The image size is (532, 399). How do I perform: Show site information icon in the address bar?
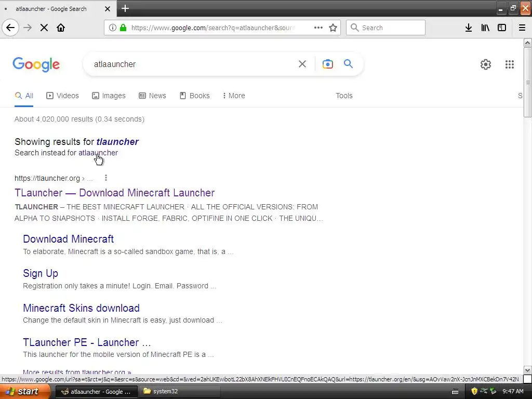[x=113, y=28]
